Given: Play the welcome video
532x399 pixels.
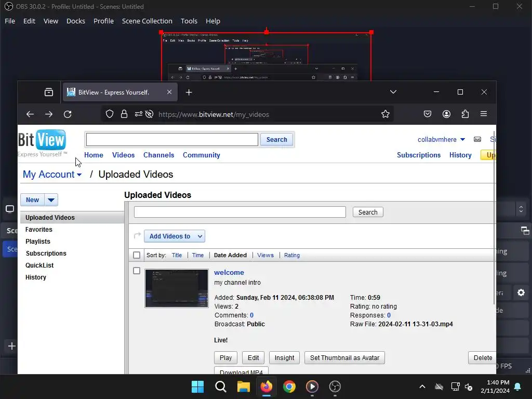Looking at the screenshot, I should pyautogui.click(x=225, y=357).
